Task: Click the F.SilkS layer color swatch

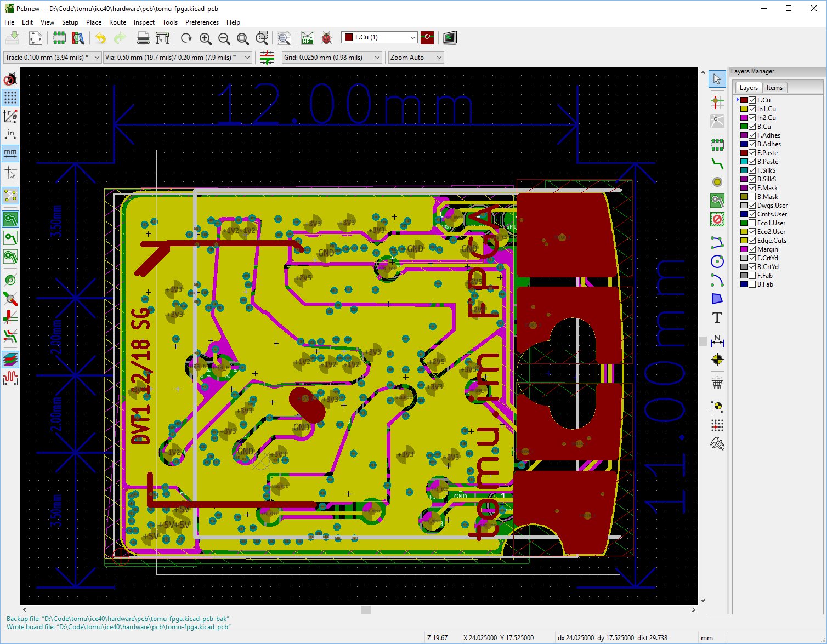Action: (744, 170)
